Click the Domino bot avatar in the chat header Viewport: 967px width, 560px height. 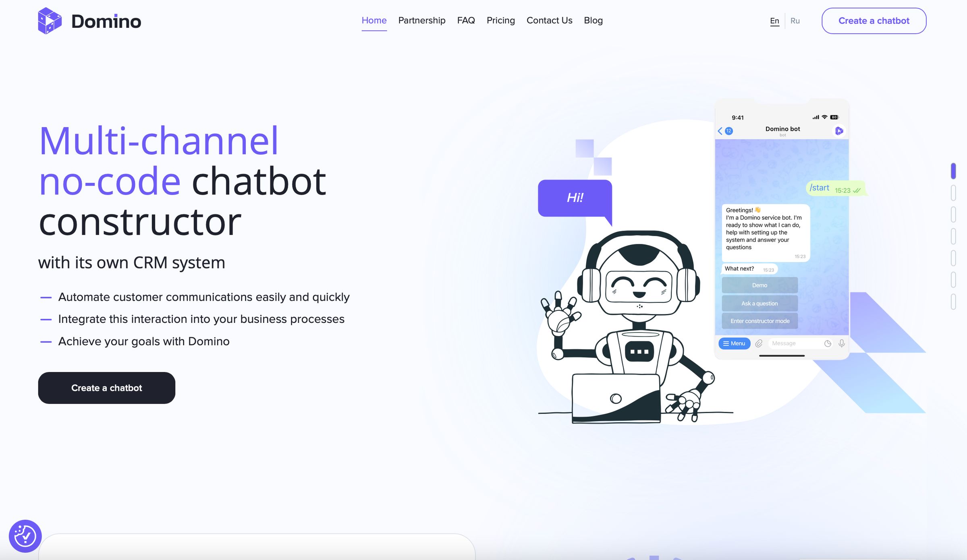pyautogui.click(x=838, y=130)
